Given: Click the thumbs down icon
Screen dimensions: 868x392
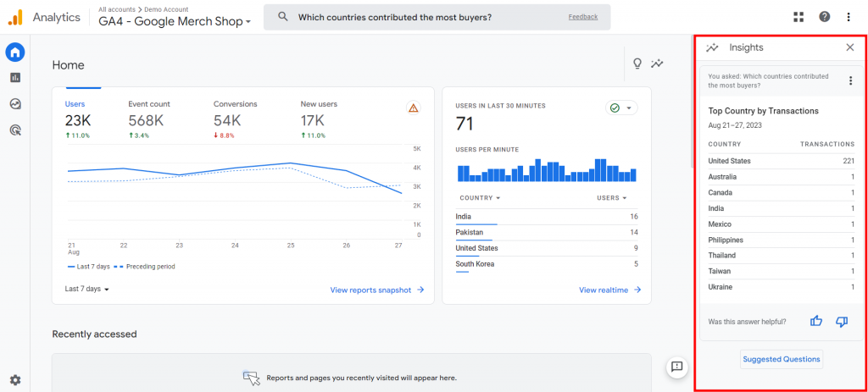Looking at the screenshot, I should 842,321.
